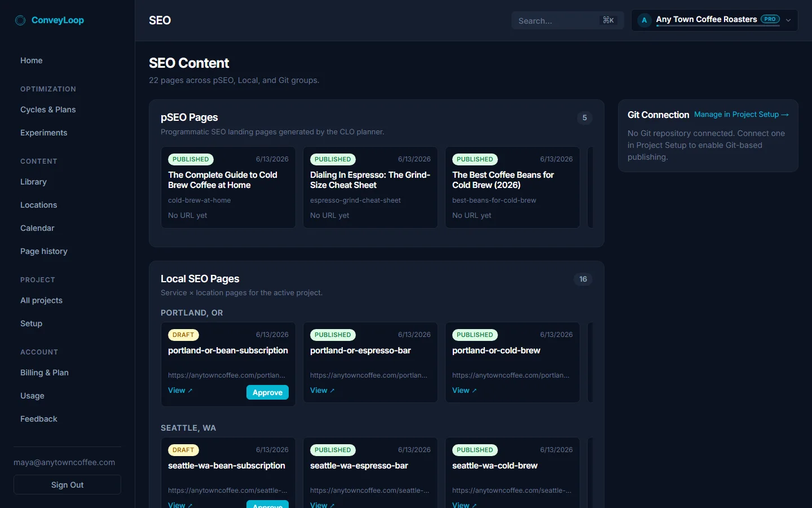View portland-or-bean-subscription page
Screen dimensions: 812x508
coord(180,391)
